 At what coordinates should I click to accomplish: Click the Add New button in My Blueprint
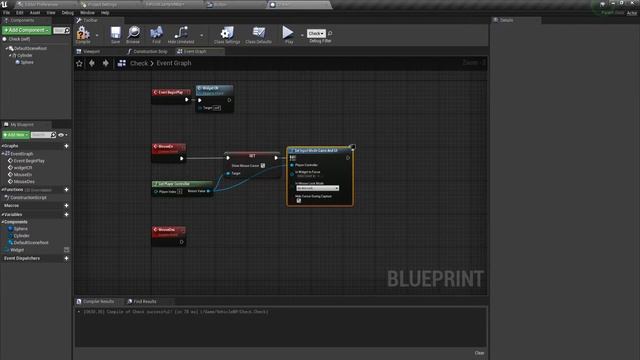point(16,135)
